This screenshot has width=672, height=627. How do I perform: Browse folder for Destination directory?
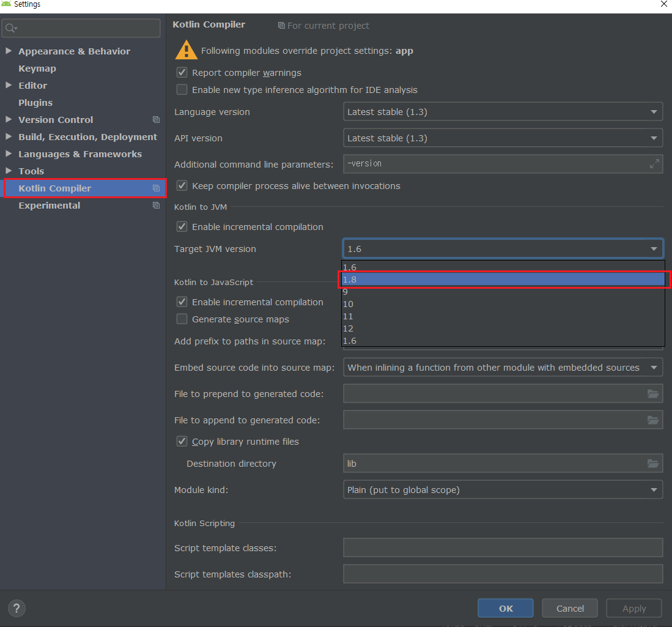click(x=652, y=464)
